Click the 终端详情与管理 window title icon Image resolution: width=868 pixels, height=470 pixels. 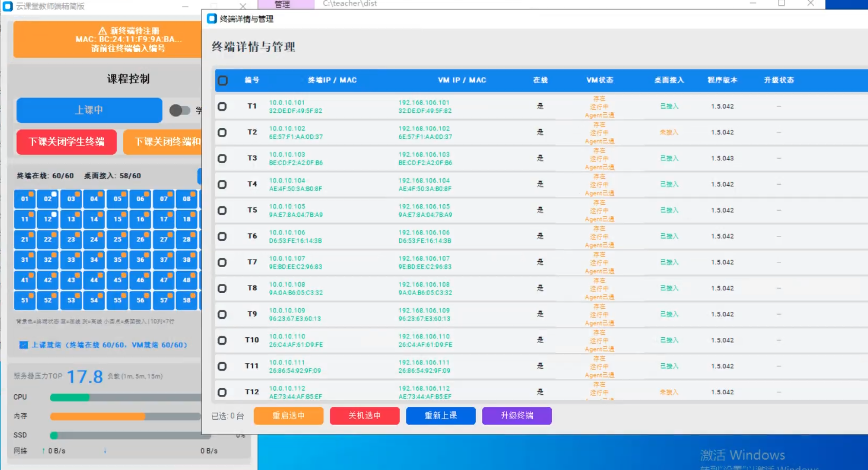point(212,19)
